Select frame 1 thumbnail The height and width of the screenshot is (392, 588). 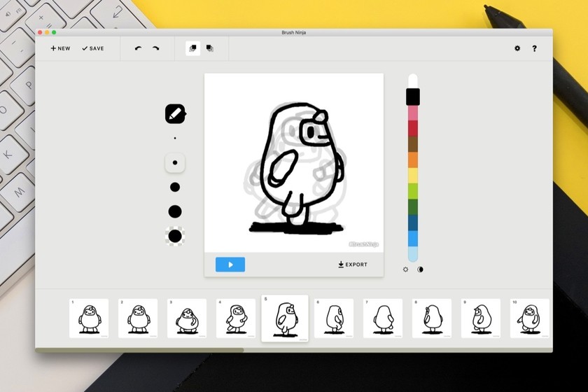point(89,318)
